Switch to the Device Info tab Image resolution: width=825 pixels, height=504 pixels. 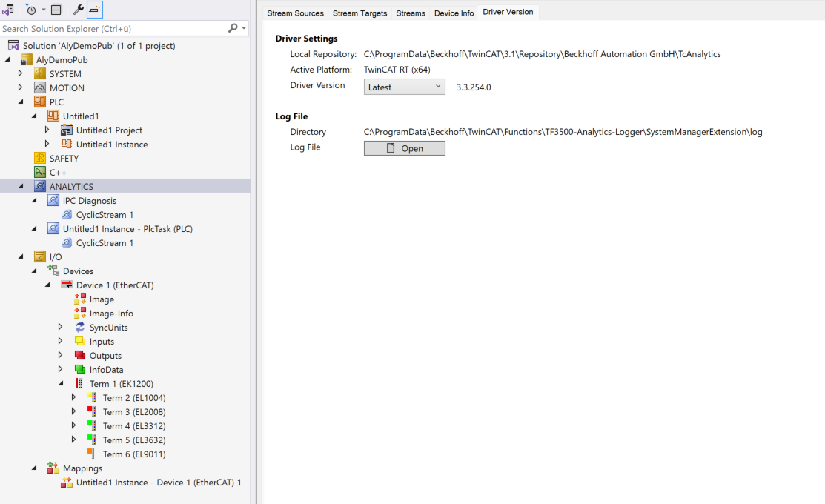pyautogui.click(x=454, y=13)
